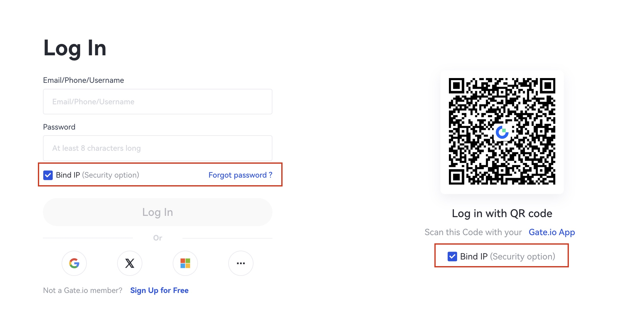Image resolution: width=644 pixels, height=323 pixels.
Task: Follow the Gate.io App link
Action: [x=552, y=232]
